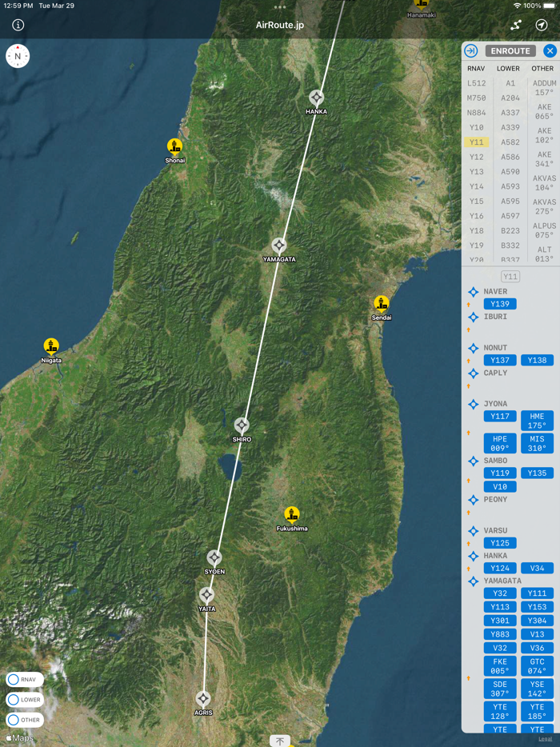Open the HPE 009° radial button
Image resolution: width=560 pixels, height=747 pixels.
(x=500, y=444)
